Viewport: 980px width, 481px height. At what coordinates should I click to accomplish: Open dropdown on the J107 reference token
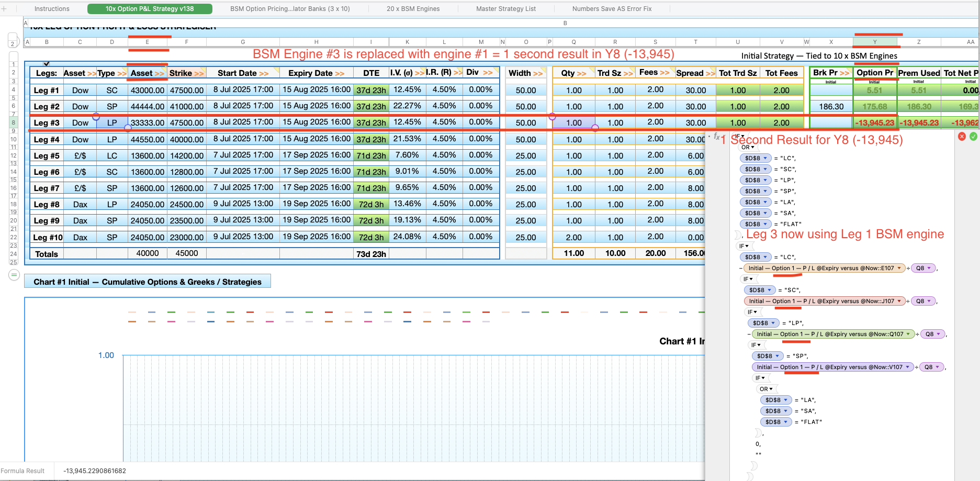(x=899, y=301)
